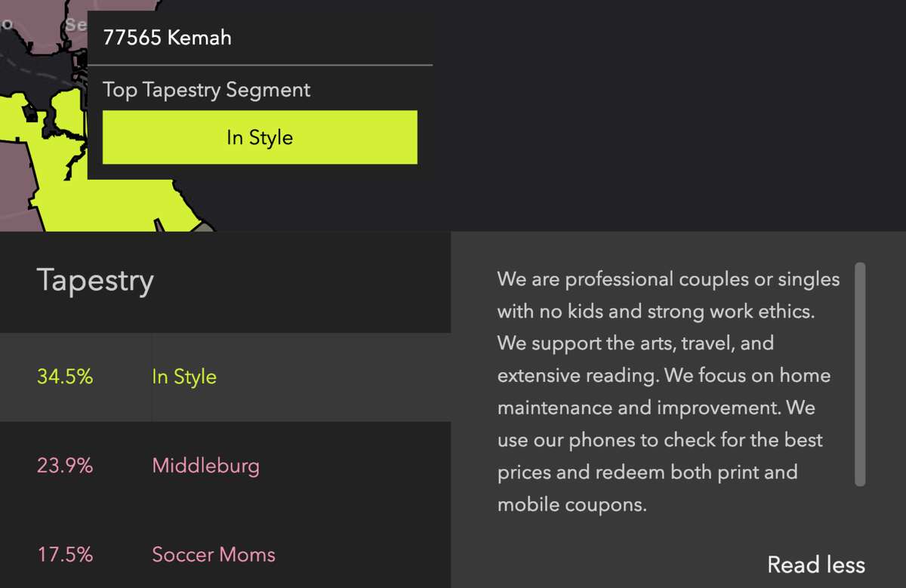Click the Top Tapestry Segment label
The image size is (906, 588).
(x=207, y=90)
